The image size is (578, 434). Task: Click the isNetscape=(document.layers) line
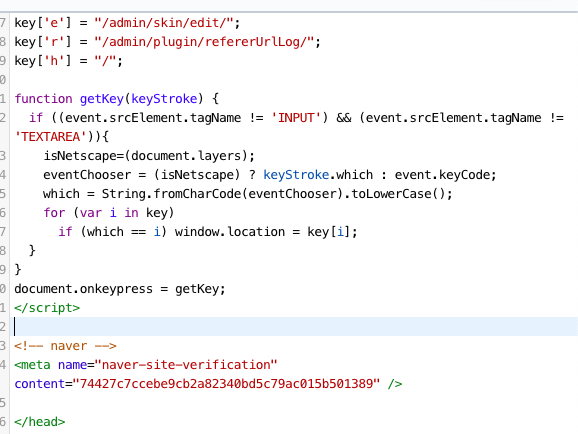pos(149,156)
